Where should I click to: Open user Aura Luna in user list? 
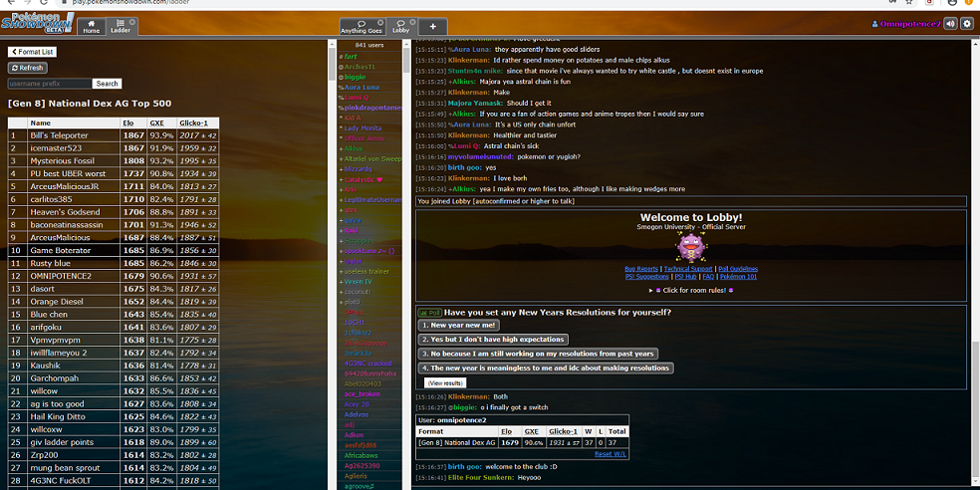(x=362, y=88)
